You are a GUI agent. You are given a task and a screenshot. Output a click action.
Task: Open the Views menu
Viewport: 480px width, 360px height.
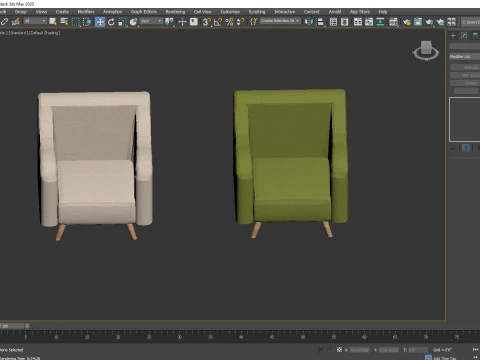(41, 12)
